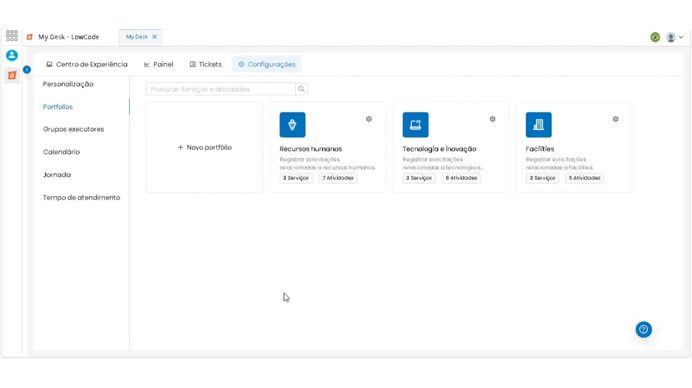Screen dimensions: 692x388
Task: Click the Recursos humanos description text
Action: [327, 163]
